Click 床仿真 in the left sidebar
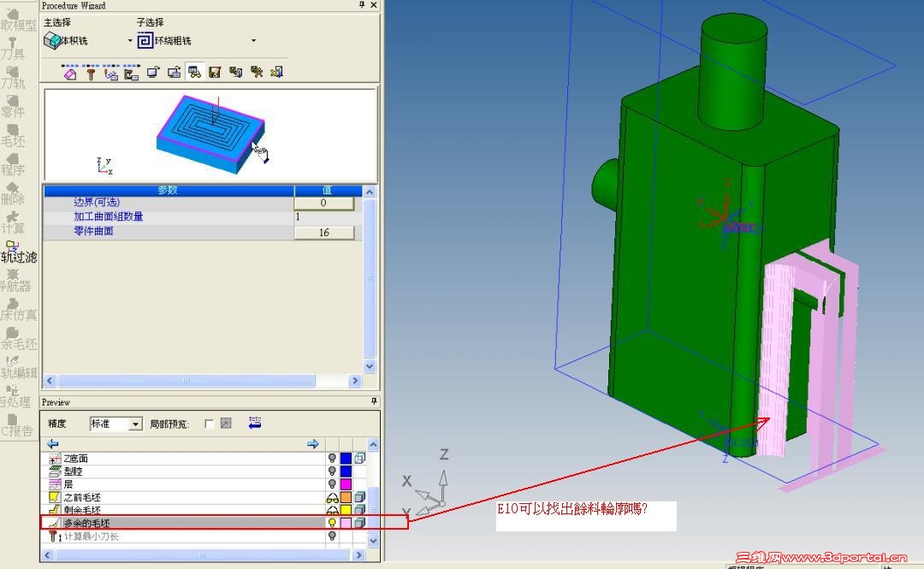Screen dimensions: 924x569 tap(19, 309)
